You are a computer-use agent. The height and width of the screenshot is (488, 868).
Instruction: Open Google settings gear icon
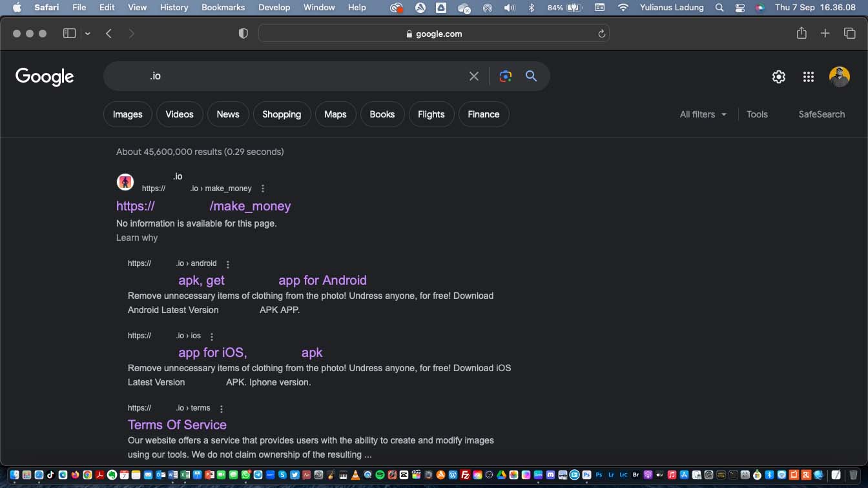tap(779, 77)
